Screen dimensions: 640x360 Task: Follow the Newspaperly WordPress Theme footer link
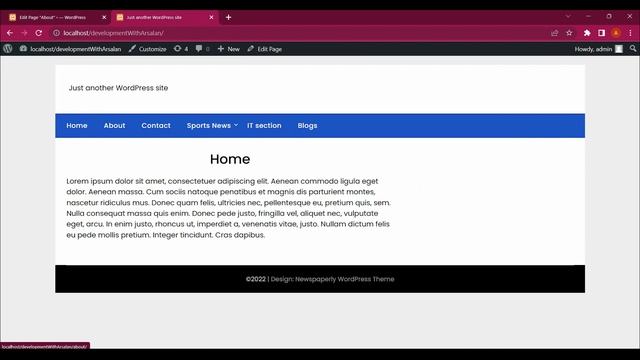(x=345, y=279)
